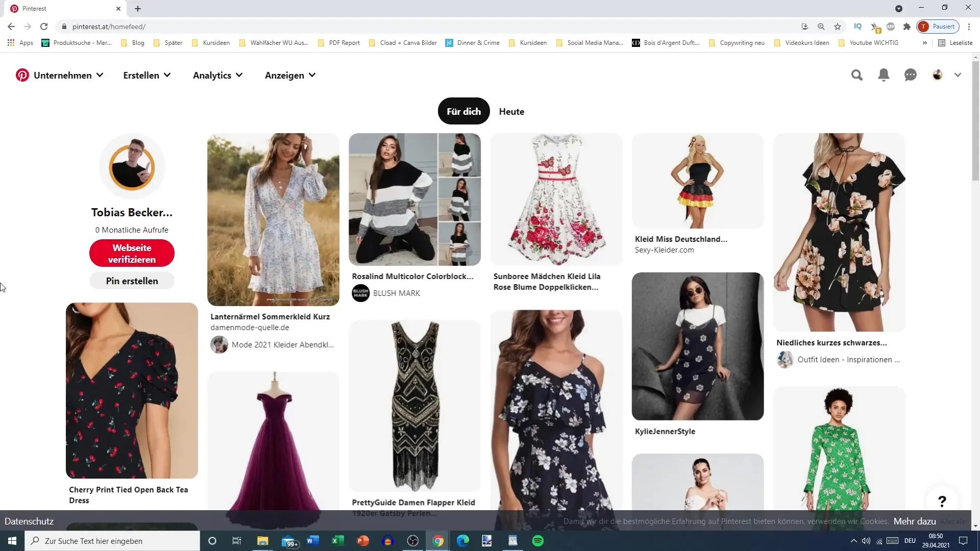This screenshot has width=980, height=551.
Task: Click the Pinterest home logo icon
Action: click(22, 74)
